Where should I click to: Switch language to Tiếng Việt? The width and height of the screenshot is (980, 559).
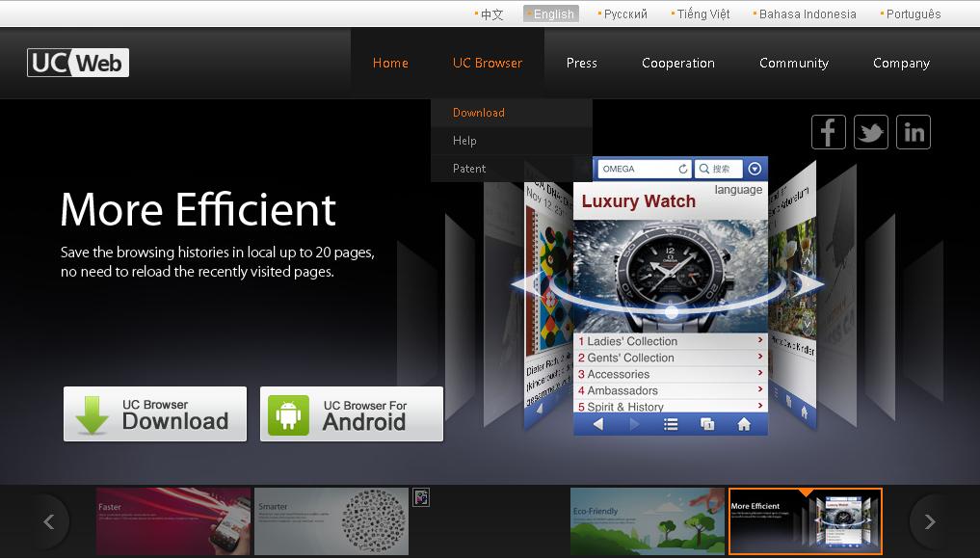tap(703, 13)
